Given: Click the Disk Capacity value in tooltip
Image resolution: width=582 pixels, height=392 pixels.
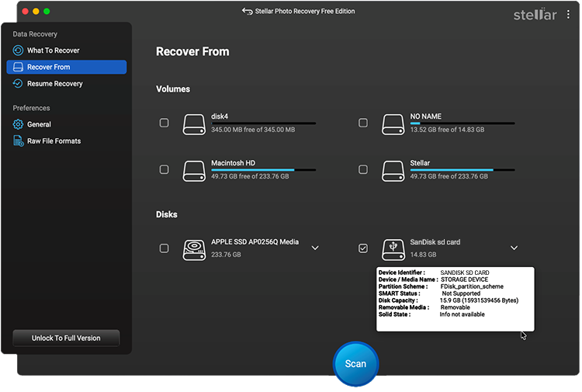Looking at the screenshot, I should 480,300.
